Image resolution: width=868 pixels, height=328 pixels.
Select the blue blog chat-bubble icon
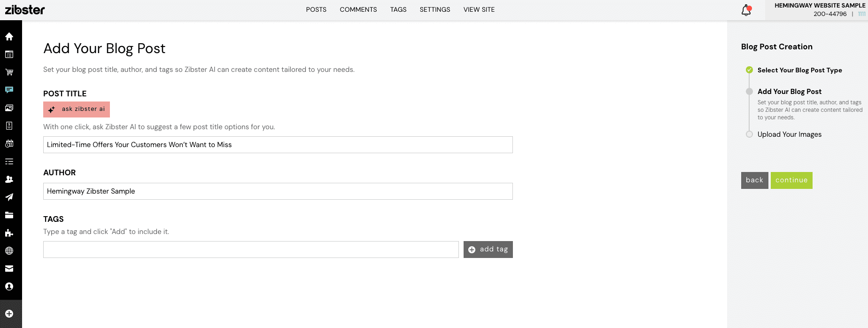coord(9,90)
